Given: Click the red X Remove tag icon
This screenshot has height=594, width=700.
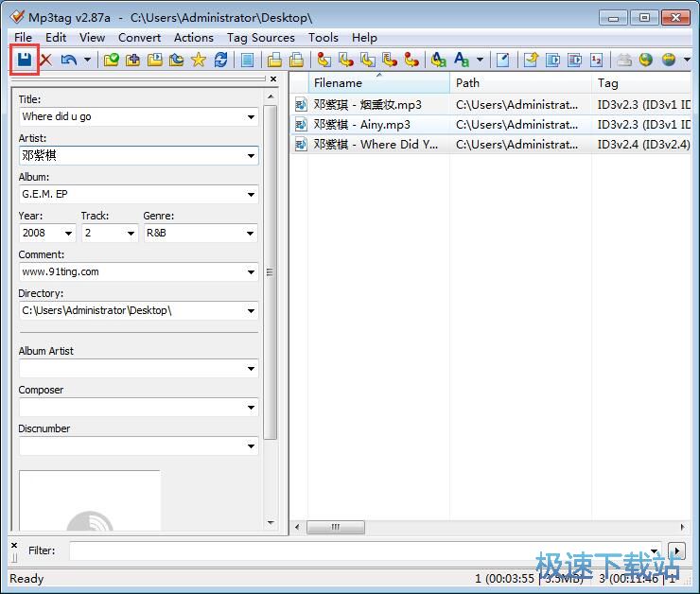Looking at the screenshot, I should pyautogui.click(x=46, y=60).
